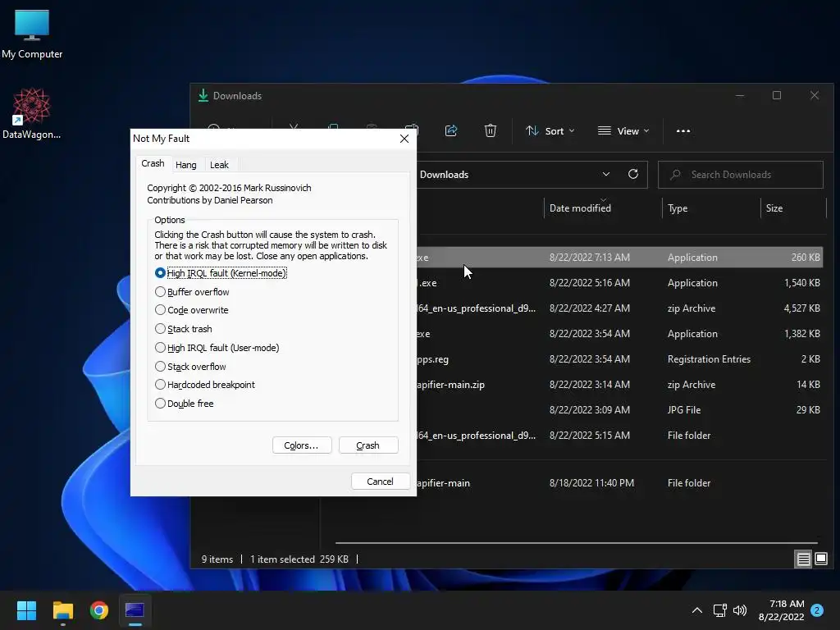Select the Buffer overflow option
The width and height of the screenshot is (840, 630).
pos(192,292)
